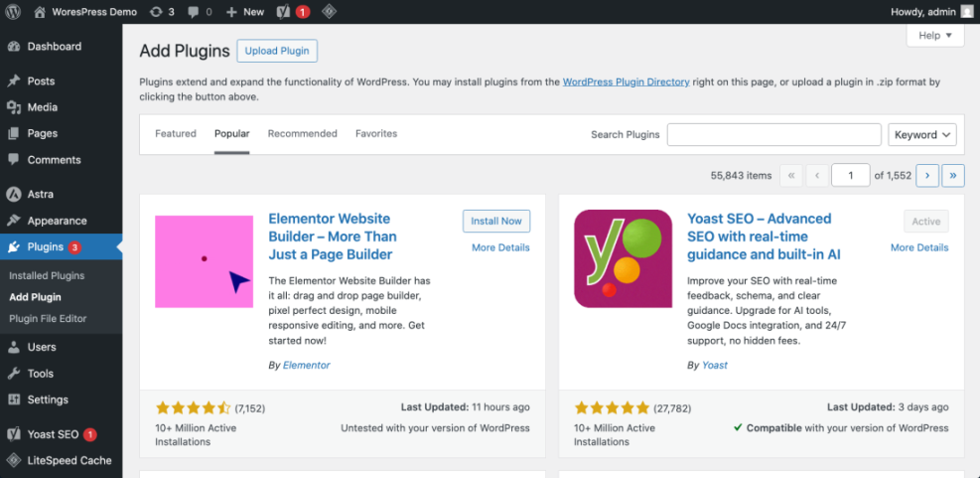
Task: Open the Favorites tab
Action: click(x=376, y=134)
